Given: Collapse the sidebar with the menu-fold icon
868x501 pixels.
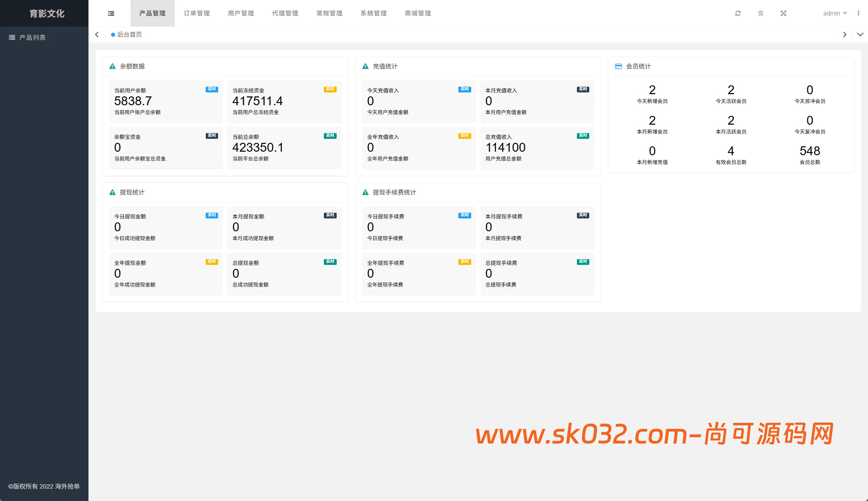Looking at the screenshot, I should coord(111,13).
